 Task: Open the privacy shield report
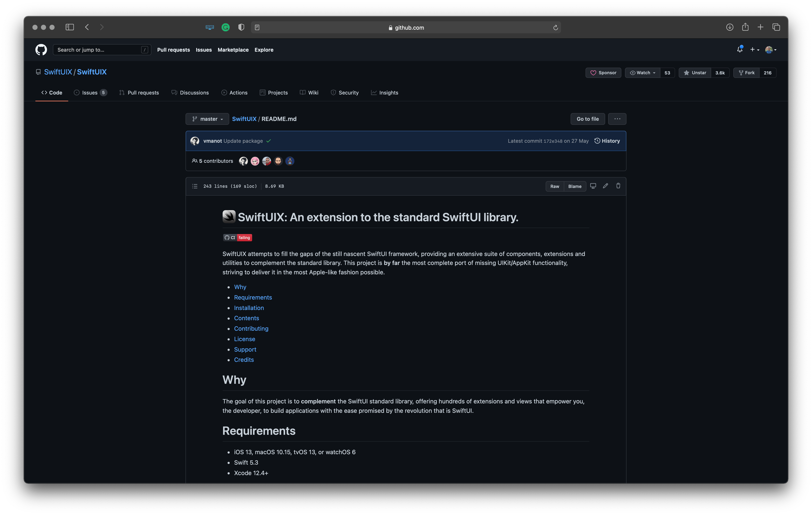pyautogui.click(x=241, y=28)
